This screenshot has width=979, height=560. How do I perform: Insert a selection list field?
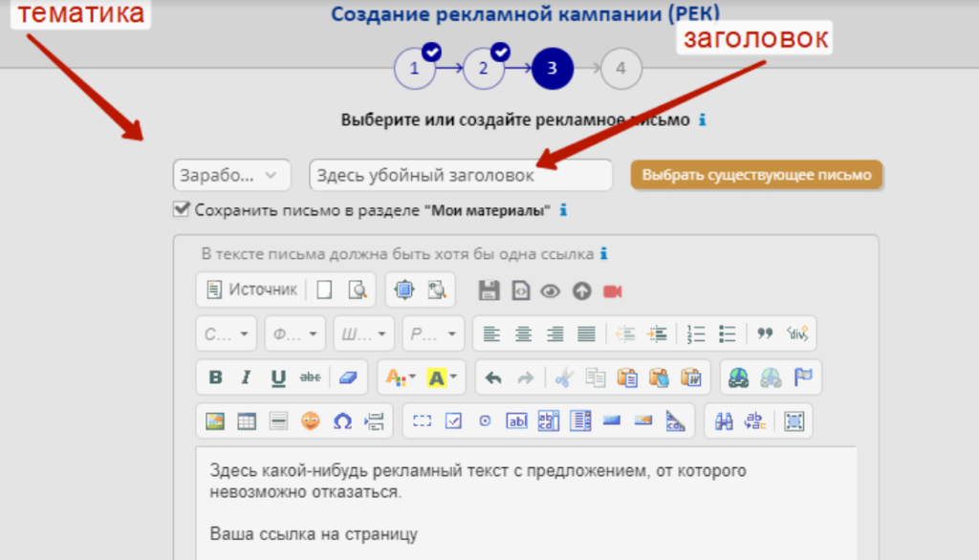580,421
